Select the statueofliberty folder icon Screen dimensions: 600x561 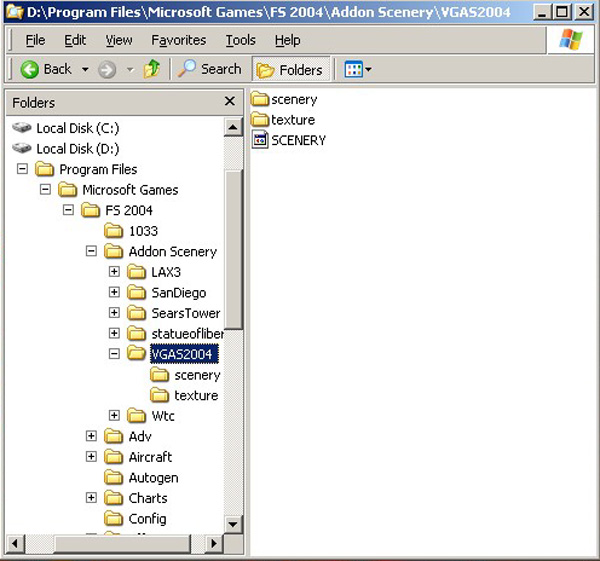coord(137,334)
